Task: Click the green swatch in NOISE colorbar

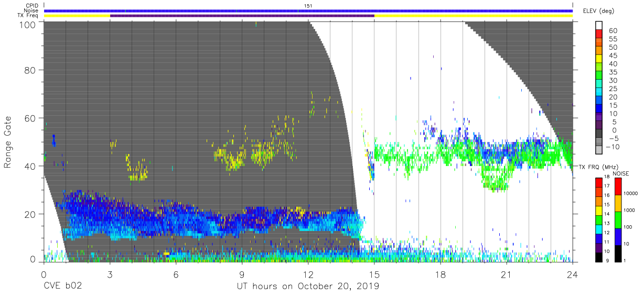Action: click(618, 219)
